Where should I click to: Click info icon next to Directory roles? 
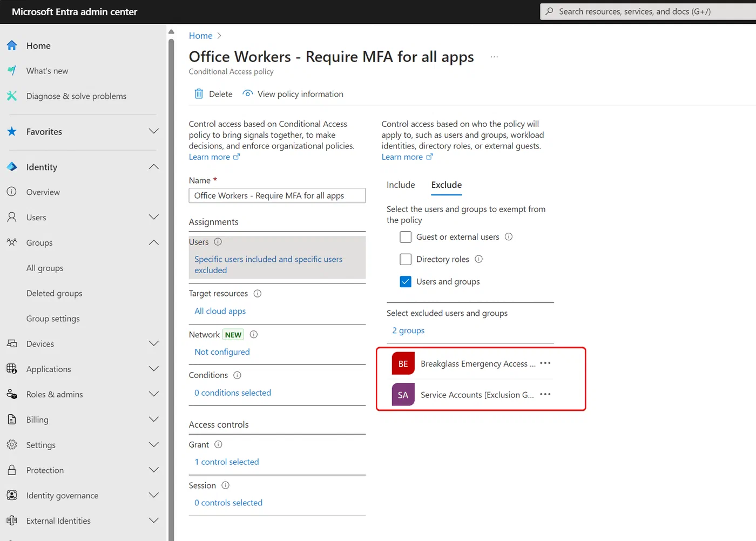[478, 259]
